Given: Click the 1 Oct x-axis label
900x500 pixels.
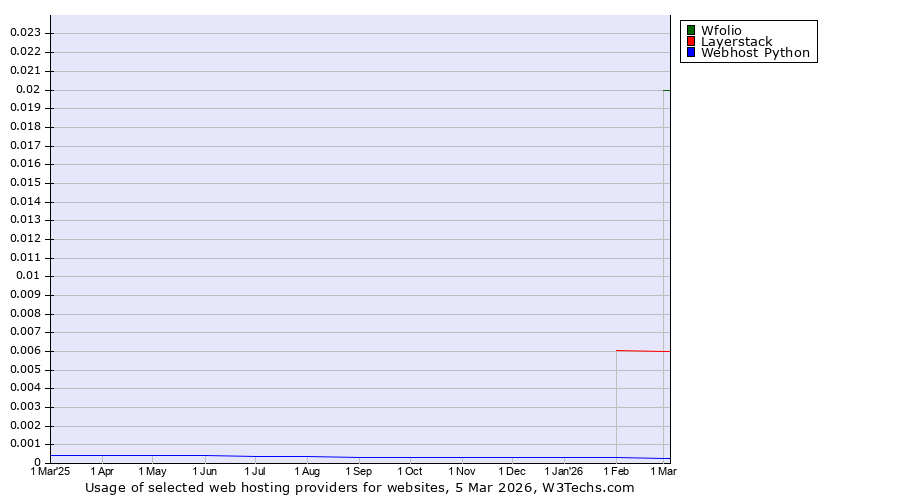Looking at the screenshot, I should [409, 471].
